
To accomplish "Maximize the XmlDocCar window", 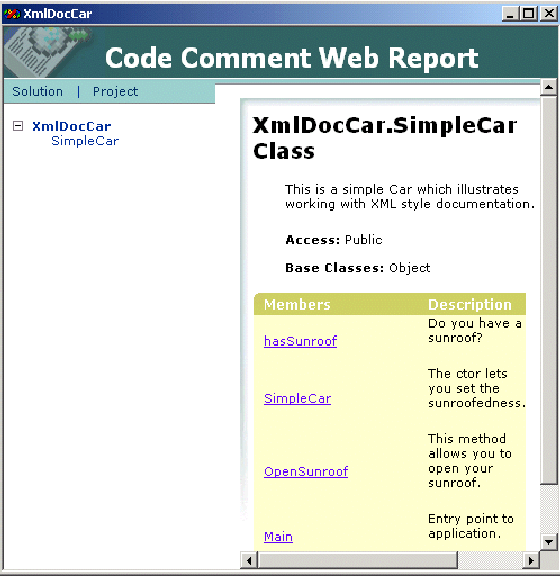I will (x=529, y=14).
